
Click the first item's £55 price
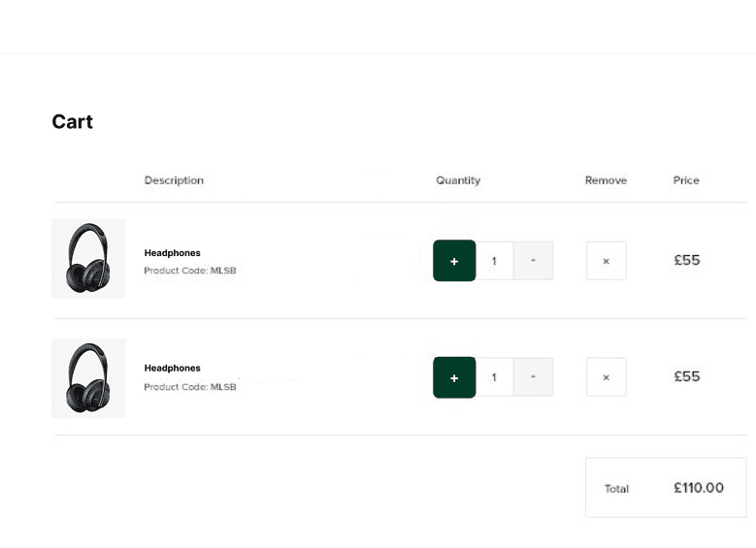[x=687, y=260]
